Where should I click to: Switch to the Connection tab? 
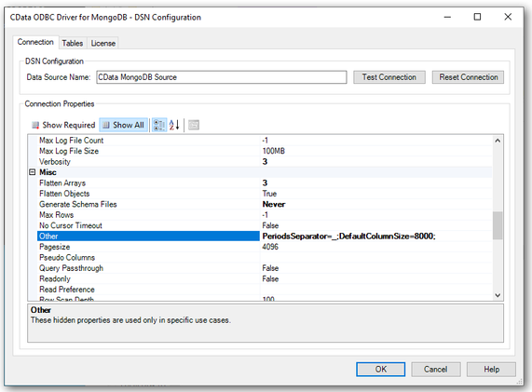pos(35,42)
